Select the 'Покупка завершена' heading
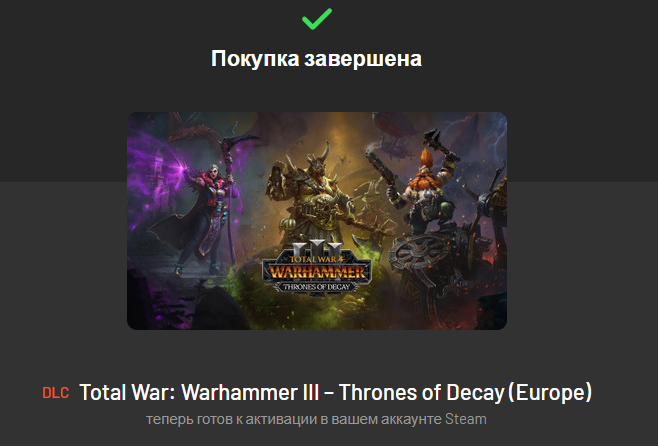658x446 pixels. point(316,58)
